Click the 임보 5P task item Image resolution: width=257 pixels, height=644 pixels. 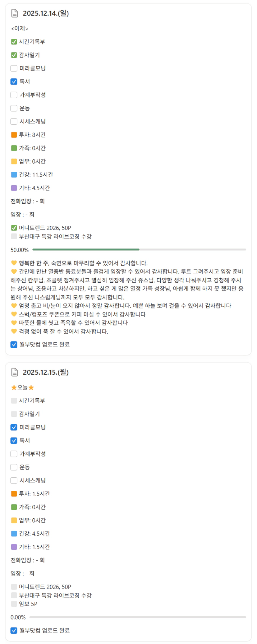coord(28,604)
